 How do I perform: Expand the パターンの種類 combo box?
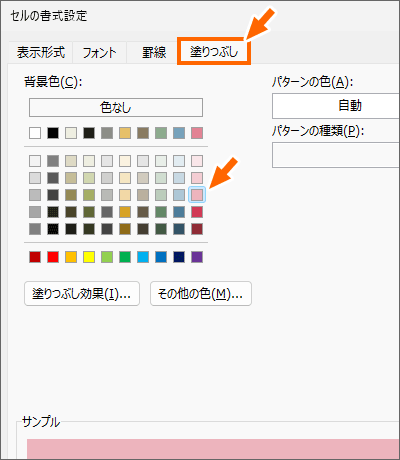coord(336,155)
